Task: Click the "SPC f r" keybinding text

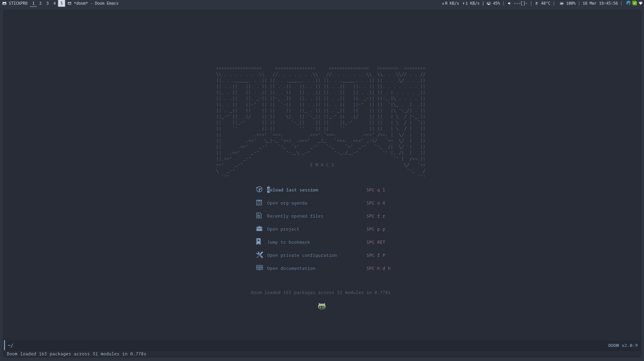Action: coord(376,216)
